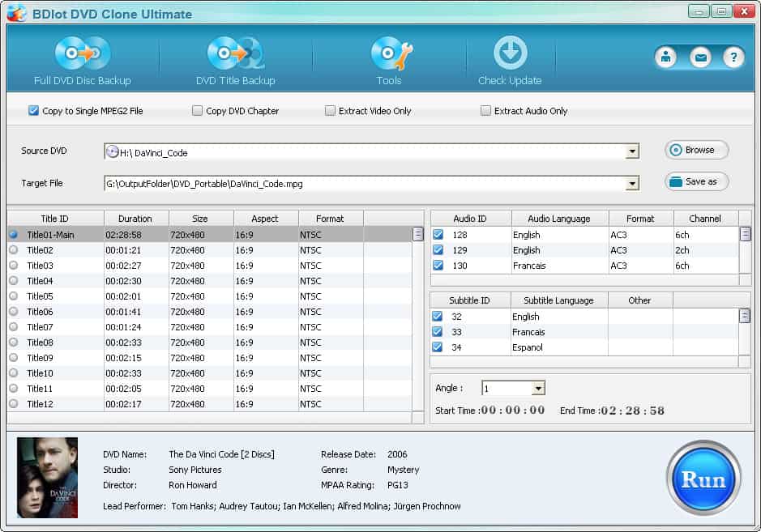
Task: Open the Tools section
Action: pyautogui.click(x=391, y=61)
